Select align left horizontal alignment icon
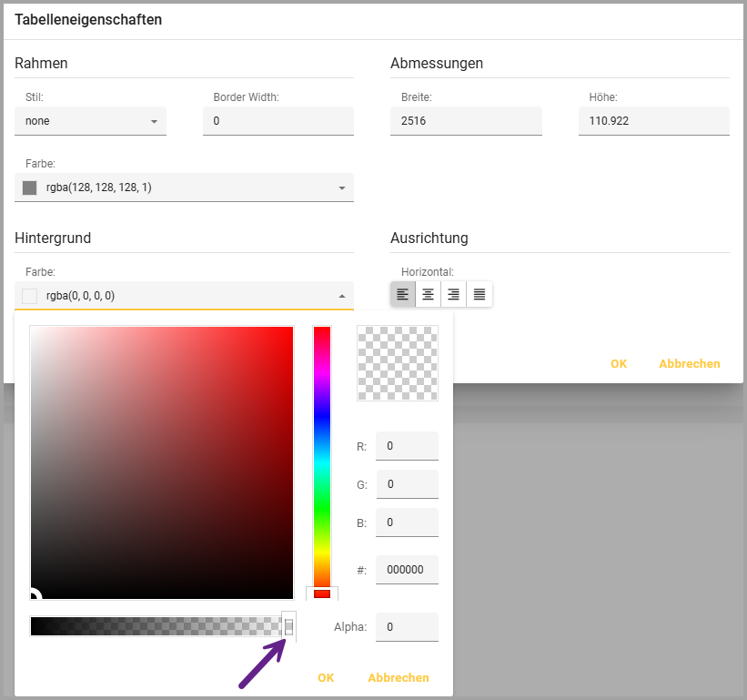 click(403, 294)
